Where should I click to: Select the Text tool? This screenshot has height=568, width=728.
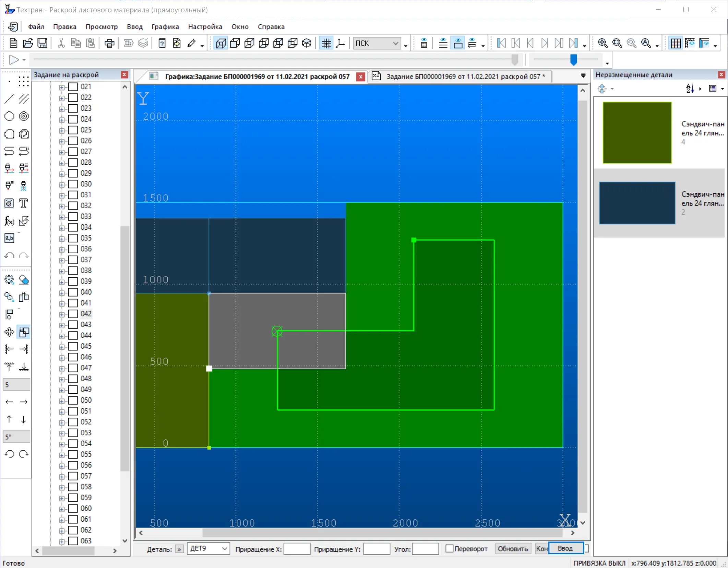pyautogui.click(x=24, y=204)
